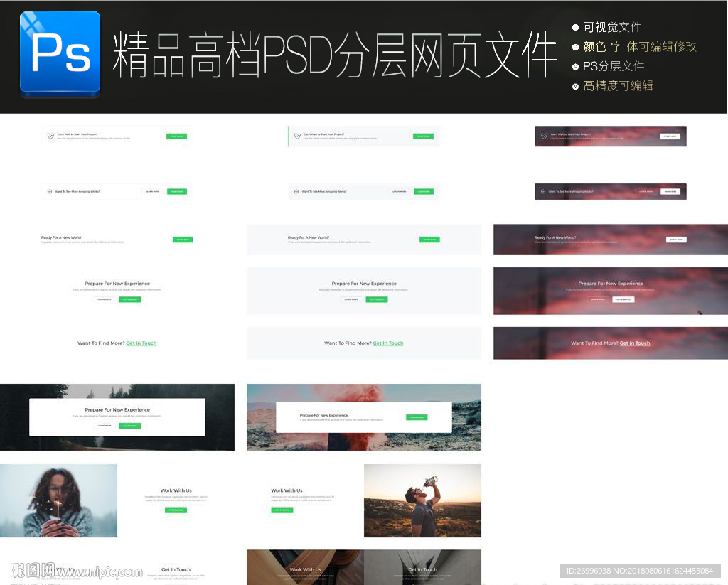This screenshot has width=728, height=585.
Task: Click green button in forest banner card
Action: point(130,426)
